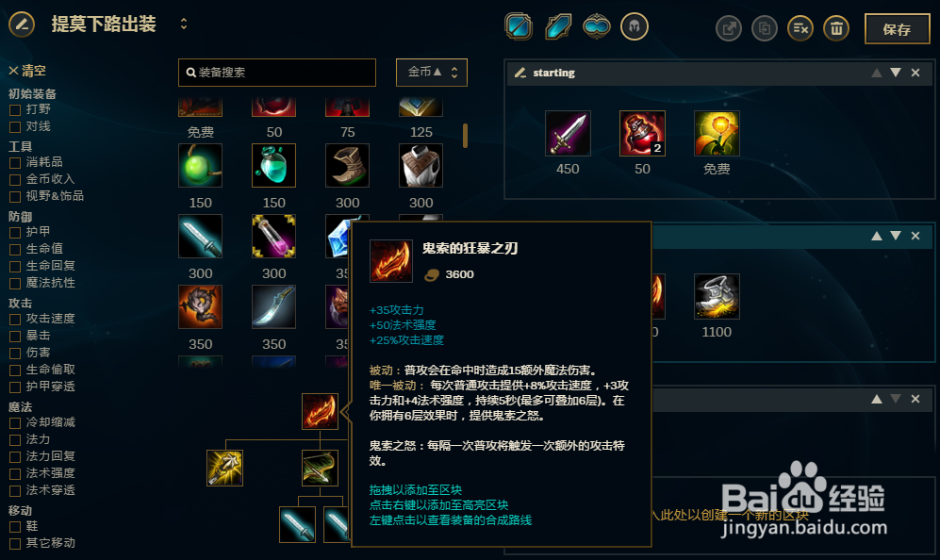The height and width of the screenshot is (560, 940).
Task: Toggle the 法术强度 checkbox
Action: tap(15, 473)
